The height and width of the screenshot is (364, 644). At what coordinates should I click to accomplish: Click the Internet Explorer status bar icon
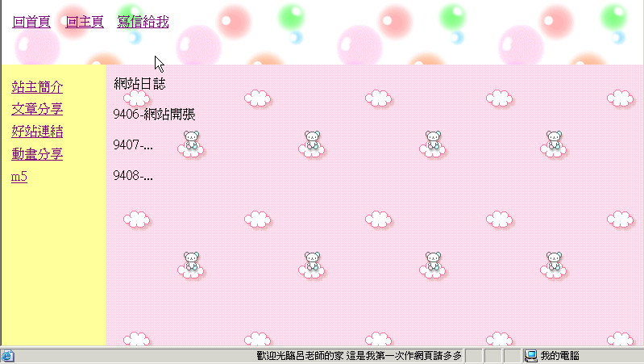[7, 356]
